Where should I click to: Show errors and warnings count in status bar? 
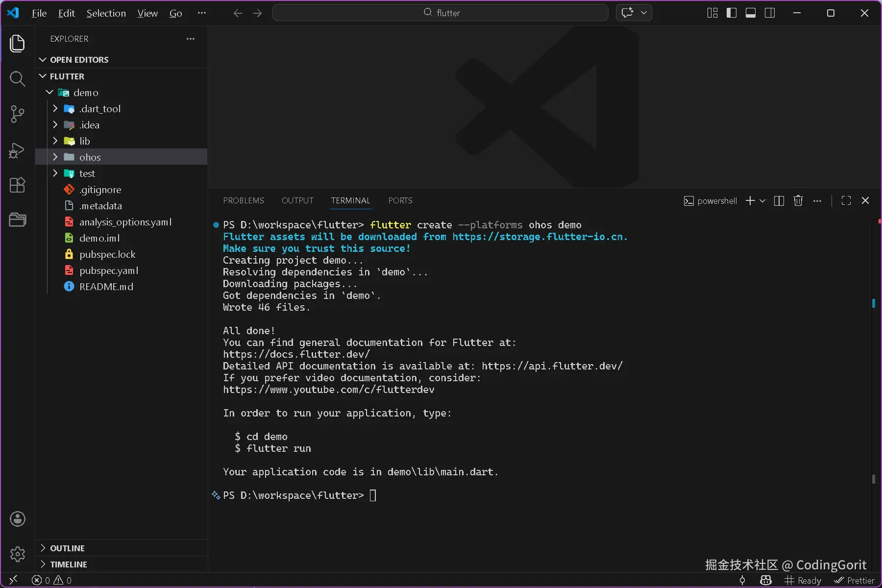[x=51, y=580]
